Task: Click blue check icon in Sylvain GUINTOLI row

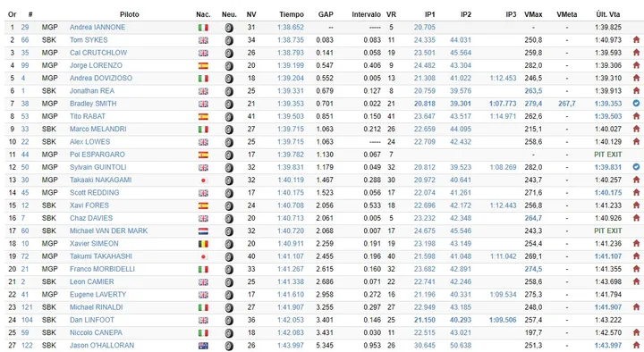Action: coord(636,167)
